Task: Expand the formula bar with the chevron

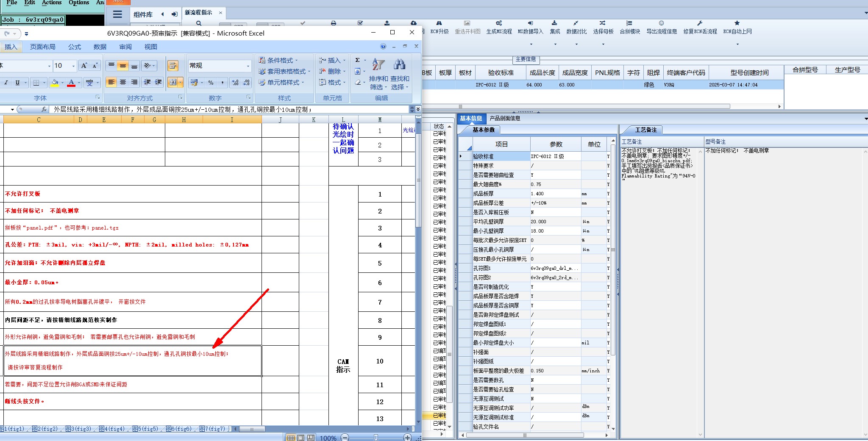Action: click(418, 109)
